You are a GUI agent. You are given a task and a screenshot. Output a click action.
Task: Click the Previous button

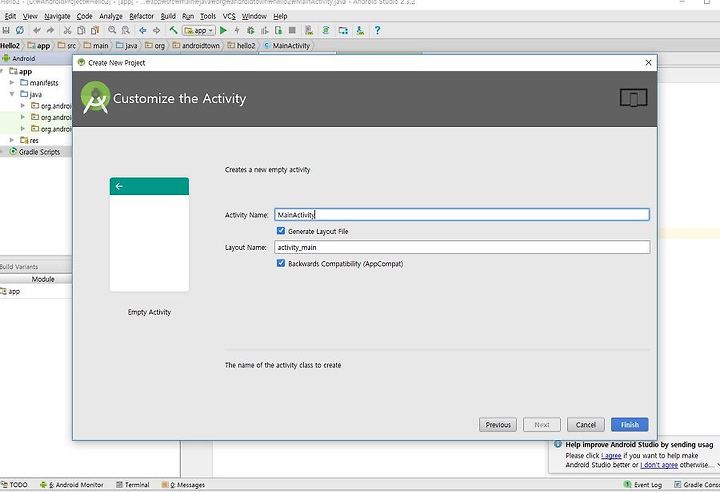pos(498,424)
